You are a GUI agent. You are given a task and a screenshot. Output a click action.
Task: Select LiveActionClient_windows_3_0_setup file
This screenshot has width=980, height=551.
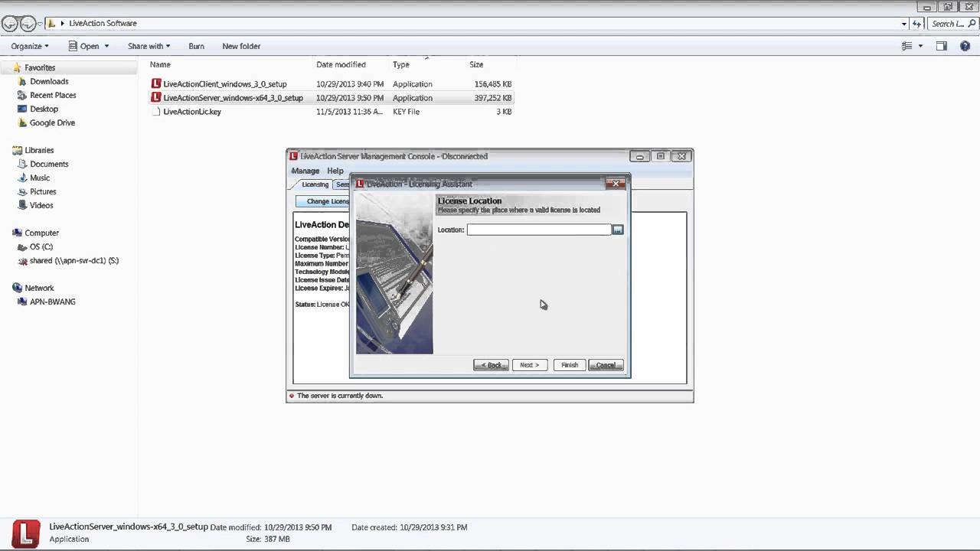coord(225,84)
